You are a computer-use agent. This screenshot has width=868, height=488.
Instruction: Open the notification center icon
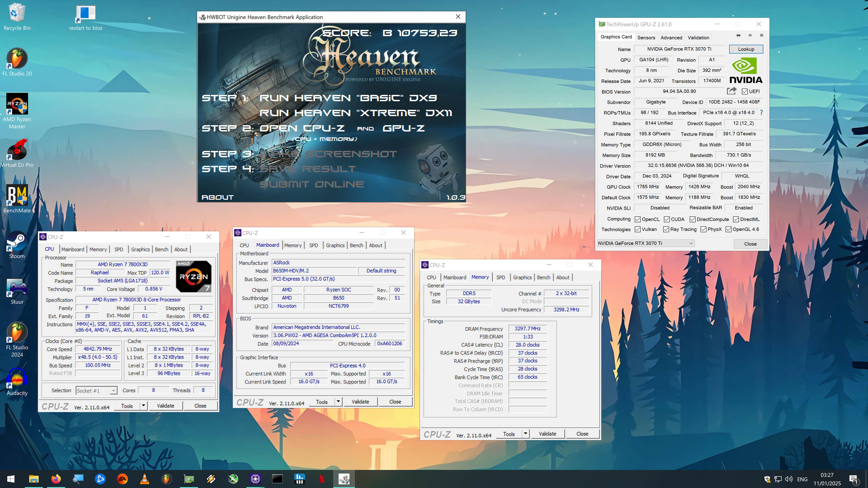tap(854, 479)
